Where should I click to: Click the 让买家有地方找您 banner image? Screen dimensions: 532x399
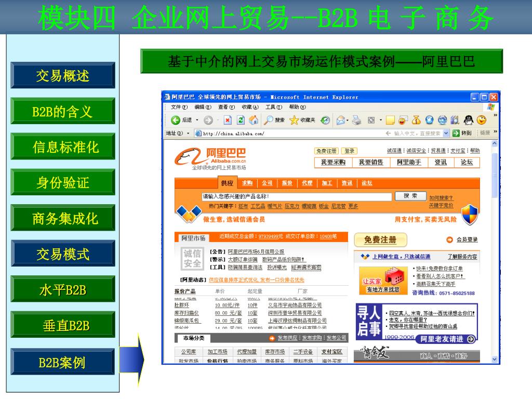383,281
